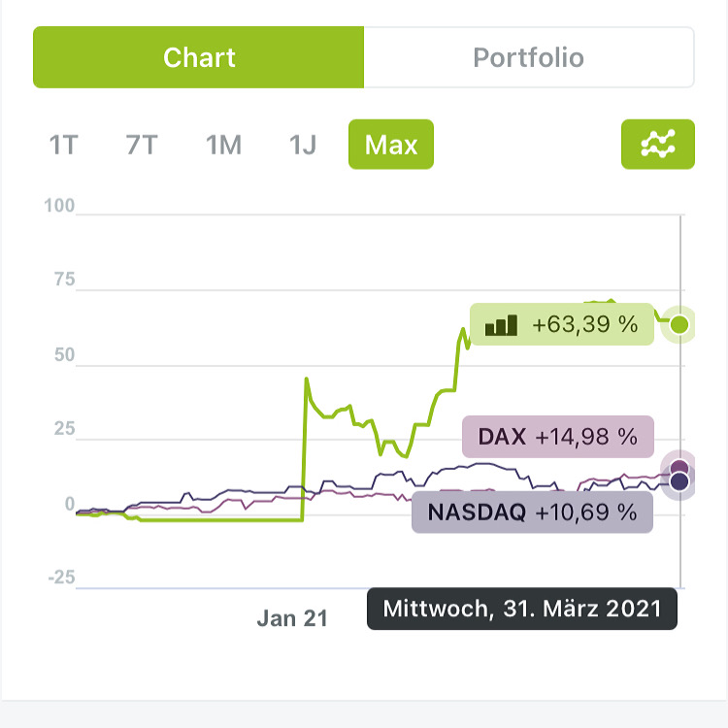
Task: Click the NASDAQ +10,69 % label
Action: click(x=531, y=512)
